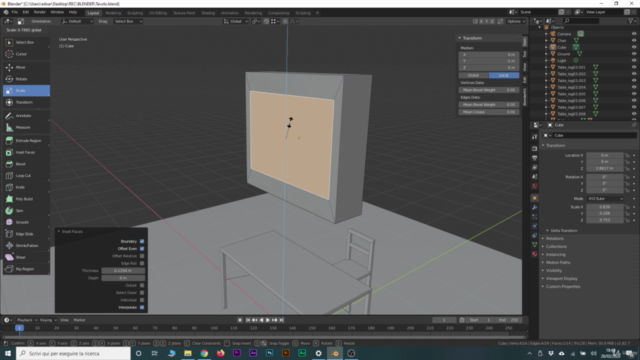The height and width of the screenshot is (360, 640).
Task: Enable the Individual checkbox
Action: (x=142, y=300)
